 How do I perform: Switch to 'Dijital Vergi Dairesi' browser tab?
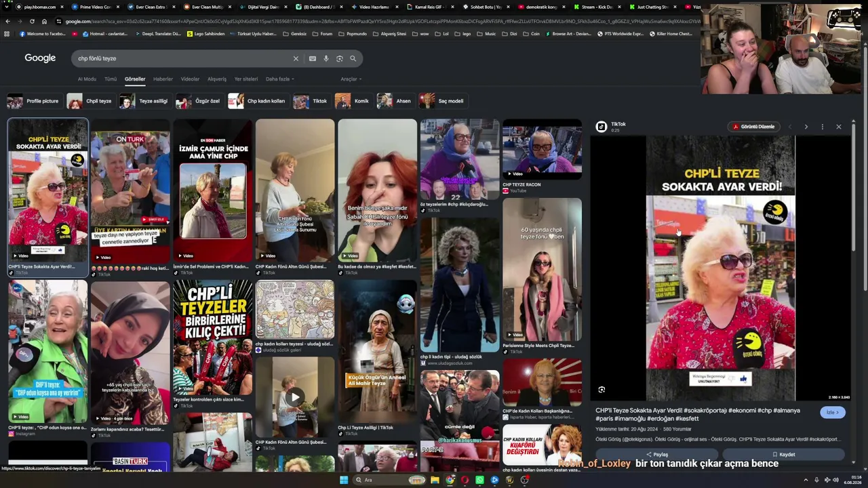click(262, 7)
